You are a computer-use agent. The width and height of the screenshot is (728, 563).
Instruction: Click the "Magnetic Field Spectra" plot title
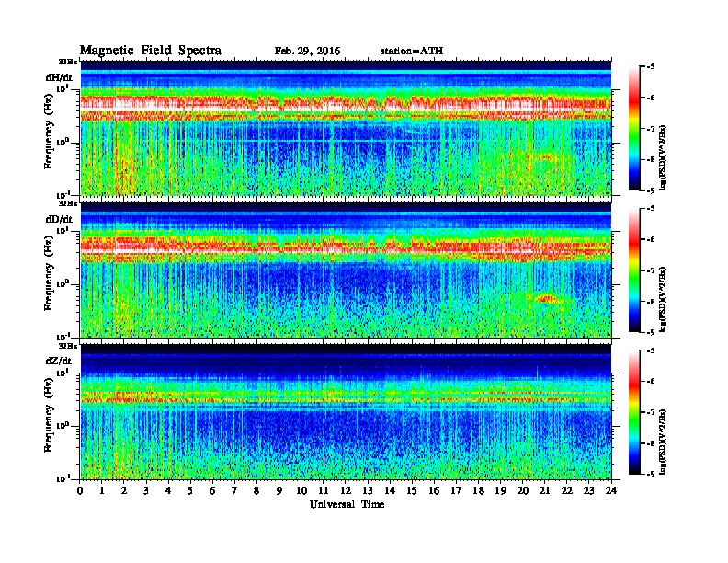151,51
